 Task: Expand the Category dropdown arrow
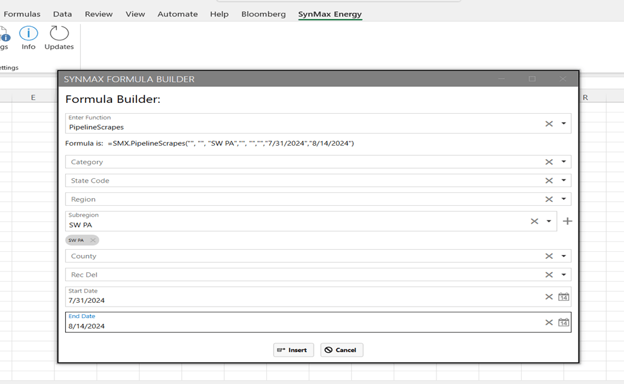tap(564, 162)
